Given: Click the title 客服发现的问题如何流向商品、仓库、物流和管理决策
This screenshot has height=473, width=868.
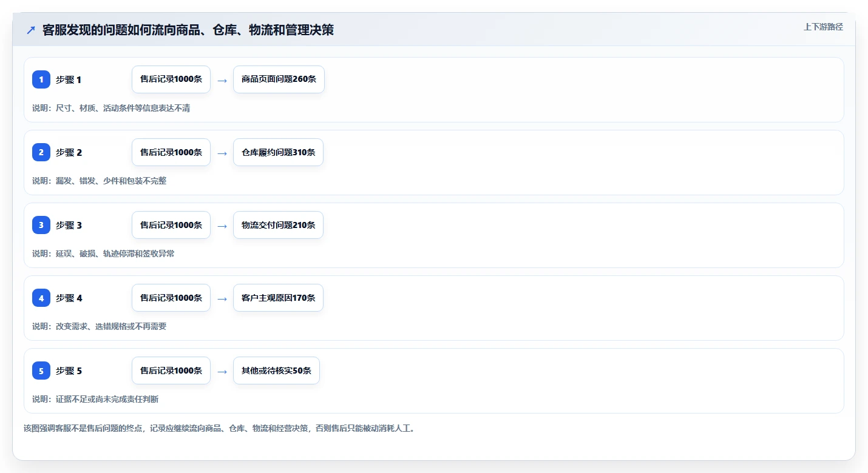Looking at the screenshot, I should 188,30.
